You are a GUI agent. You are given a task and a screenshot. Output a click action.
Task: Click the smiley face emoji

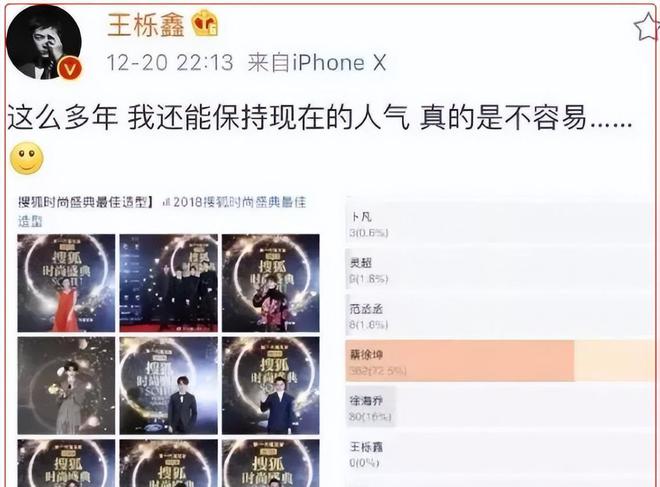pyautogui.click(x=27, y=159)
